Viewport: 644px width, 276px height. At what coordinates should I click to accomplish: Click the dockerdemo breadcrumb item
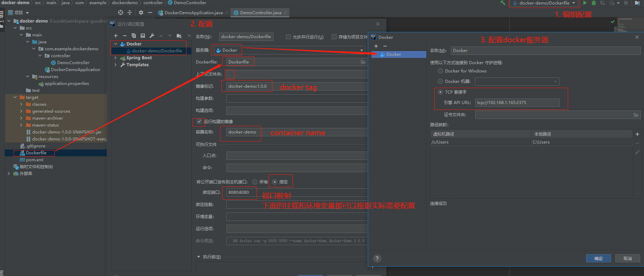click(x=125, y=3)
